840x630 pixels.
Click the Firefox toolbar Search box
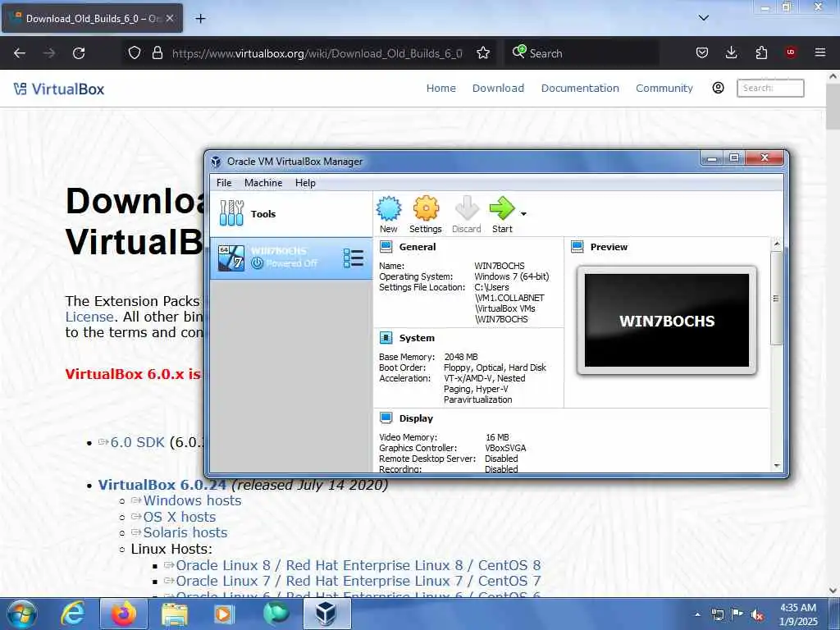[582, 53]
